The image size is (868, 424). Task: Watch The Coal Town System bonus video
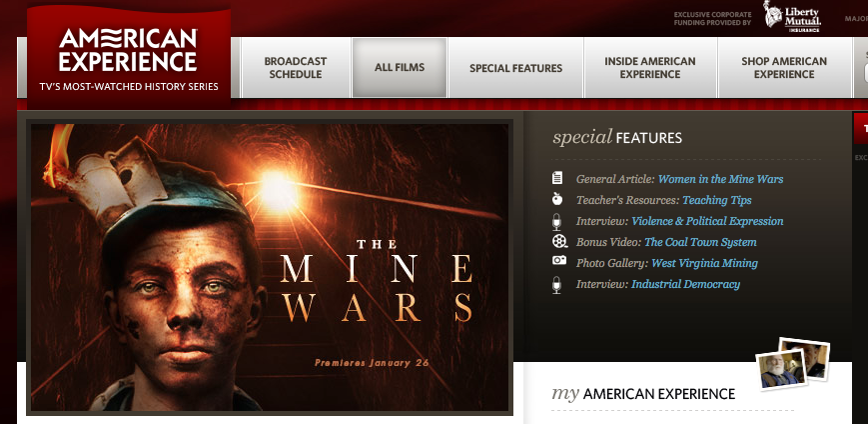(x=700, y=242)
